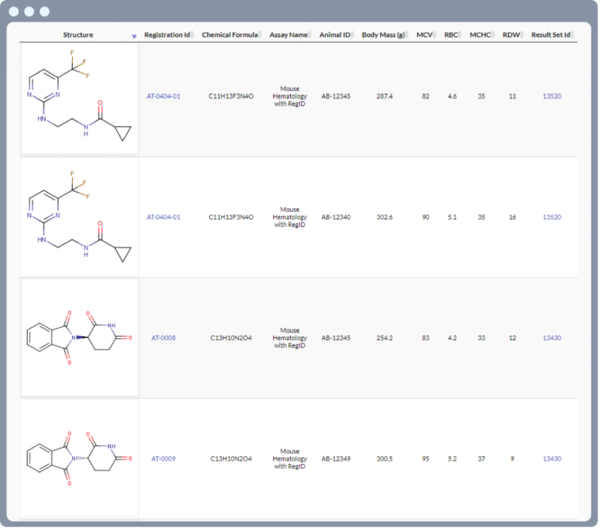The image size is (600, 528).
Task: Sort by the Registration Id column header
Action: 164,35
